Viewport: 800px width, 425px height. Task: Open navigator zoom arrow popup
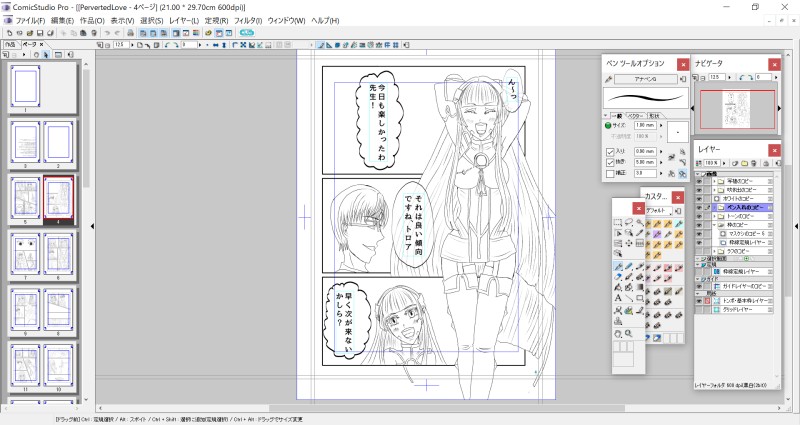[x=730, y=77]
